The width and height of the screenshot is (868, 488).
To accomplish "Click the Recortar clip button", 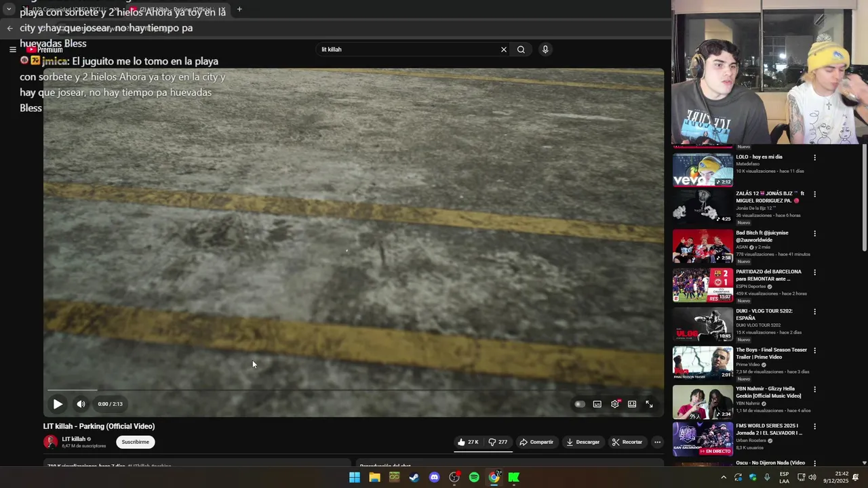I will point(627,442).
